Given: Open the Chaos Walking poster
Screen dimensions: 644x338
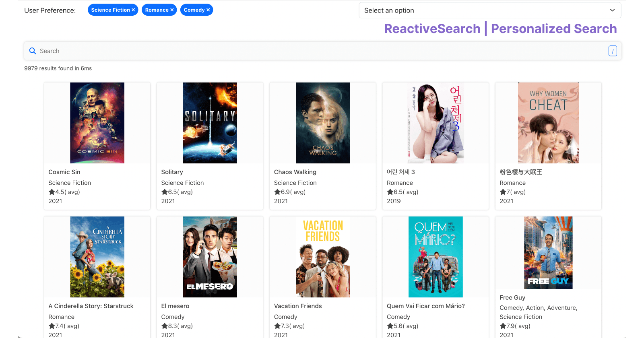Looking at the screenshot, I should click(x=323, y=123).
